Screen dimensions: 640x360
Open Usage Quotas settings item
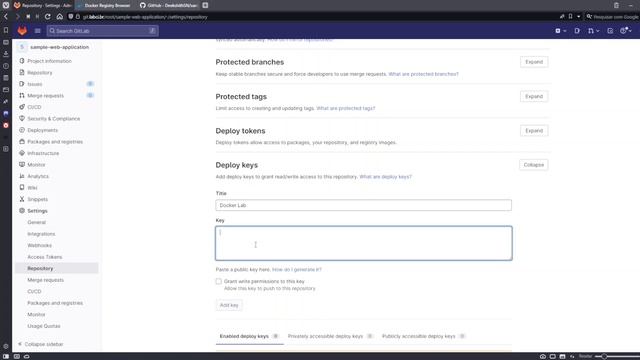(44, 326)
